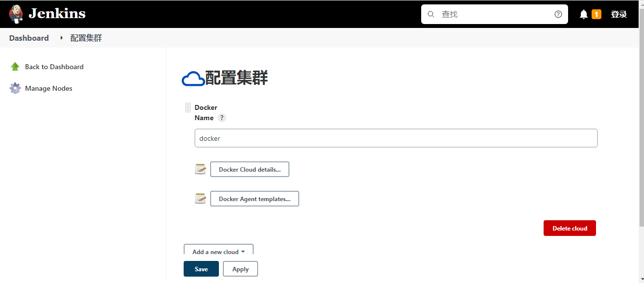Click 配置集群 in the breadcrumb bar

[x=86, y=38]
